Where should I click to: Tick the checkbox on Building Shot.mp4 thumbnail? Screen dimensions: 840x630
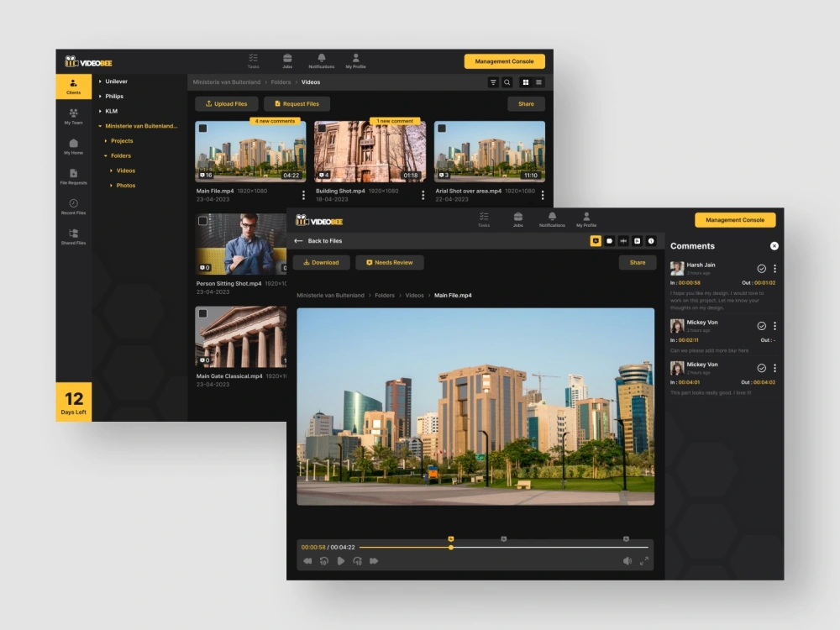(x=322, y=128)
